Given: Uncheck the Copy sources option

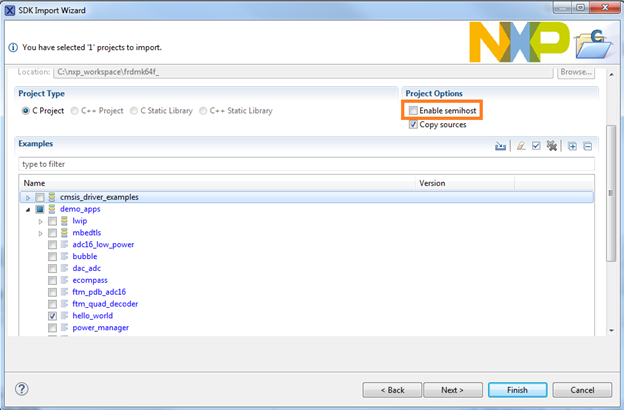Looking at the screenshot, I should coord(413,125).
